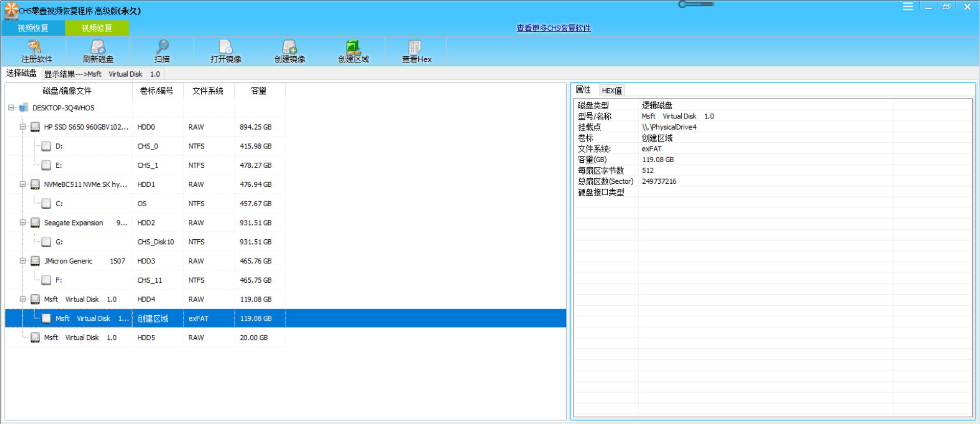
Task: Click the 逻辑磁盘 disk type value
Action: pos(657,105)
